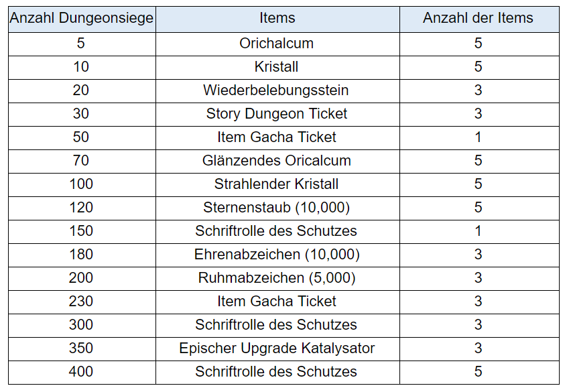567x392 pixels.
Task: Select the dungeon wins cell showing 400
Action: pyautogui.click(x=81, y=372)
